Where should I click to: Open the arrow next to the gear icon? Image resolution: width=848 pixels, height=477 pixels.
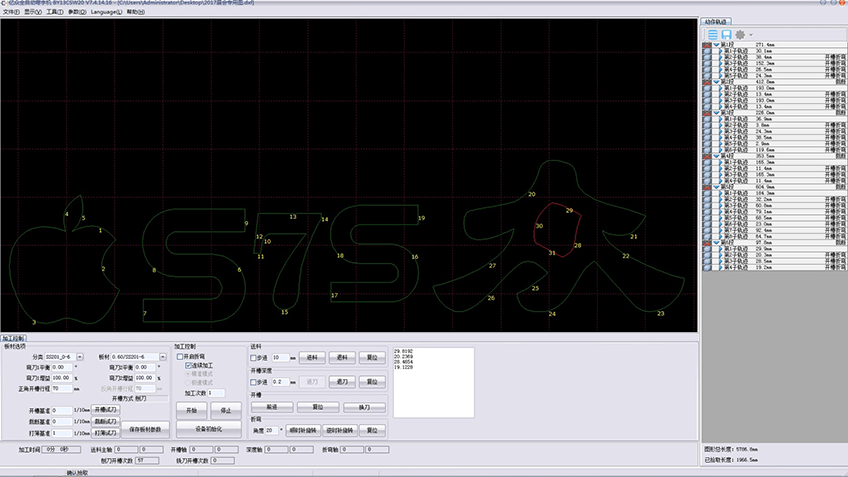[x=750, y=35]
